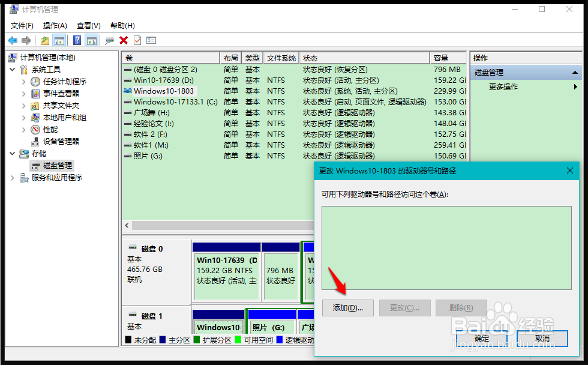The height and width of the screenshot is (365, 588).
Task: Click Win10-17639 partition block on Disk 0
Action: [227, 271]
